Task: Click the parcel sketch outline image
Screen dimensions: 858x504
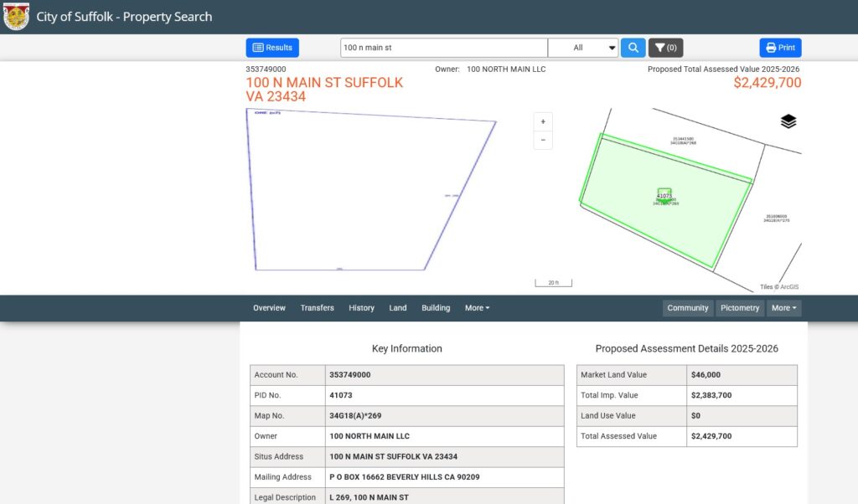Action: (x=370, y=189)
